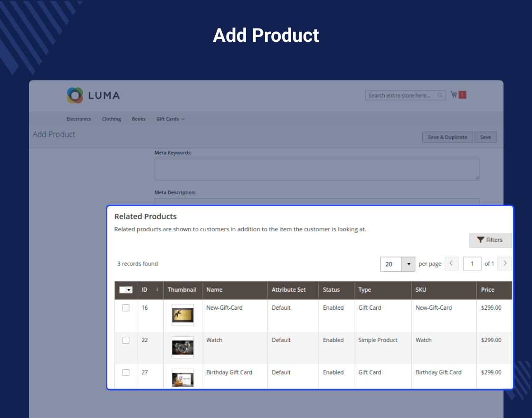
Task: Click the Birthday Gift Card thumbnail image
Action: (183, 379)
